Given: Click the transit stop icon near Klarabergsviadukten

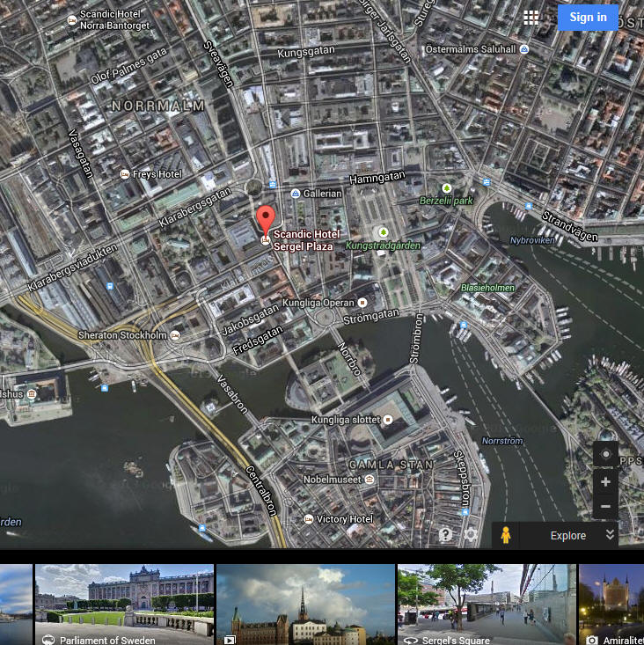Looking at the screenshot, I should click(x=110, y=286).
